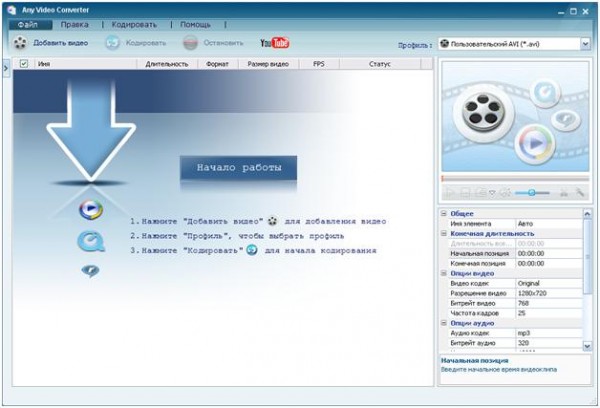Screen dimensions: 600x408
Task: Expand the left side panel arrow
Action: pyautogui.click(x=6, y=68)
